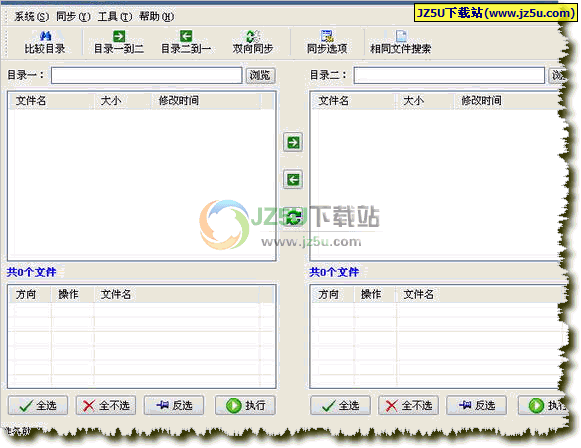Click the left-arrow sync button between panels

pos(293,180)
